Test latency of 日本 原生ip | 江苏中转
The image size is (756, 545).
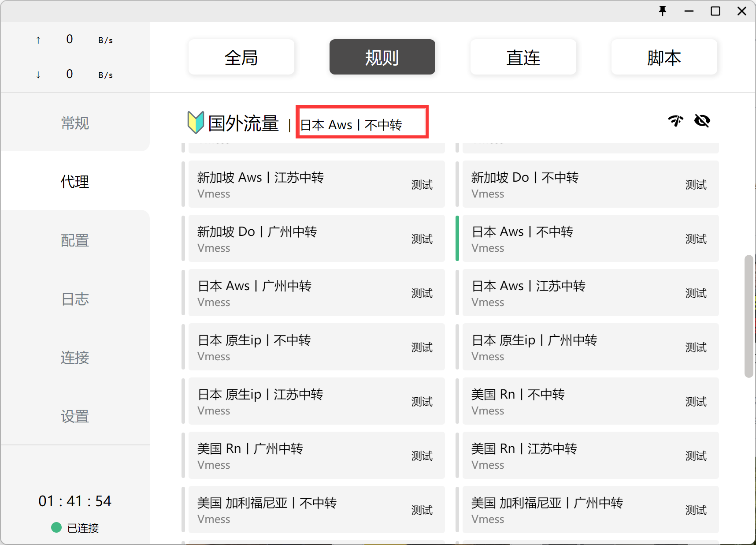(422, 402)
